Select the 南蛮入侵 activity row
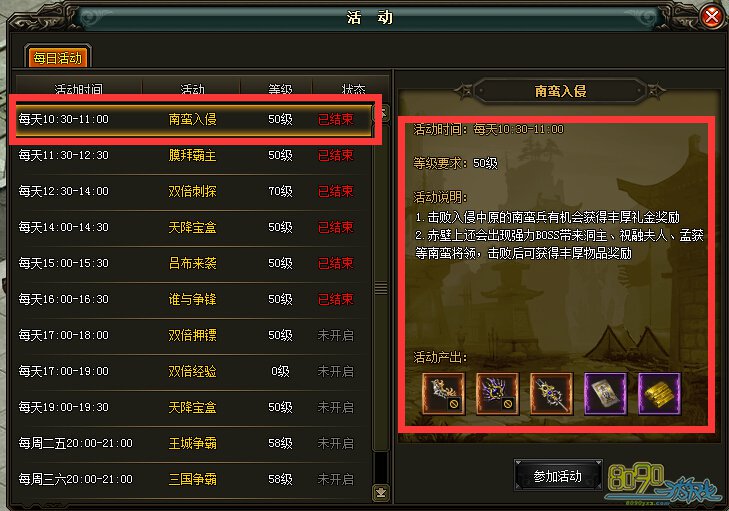The height and width of the screenshot is (511, 729). (x=193, y=119)
